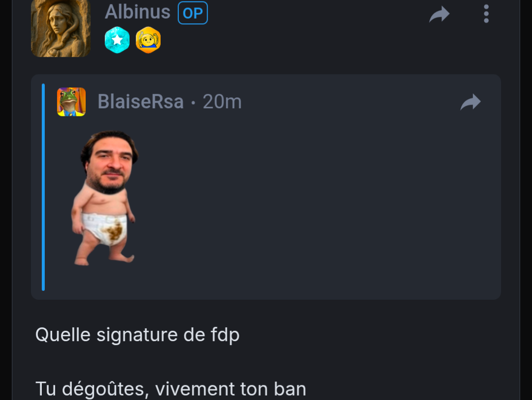Click the dark margin left of post card

[x=6, y=200]
